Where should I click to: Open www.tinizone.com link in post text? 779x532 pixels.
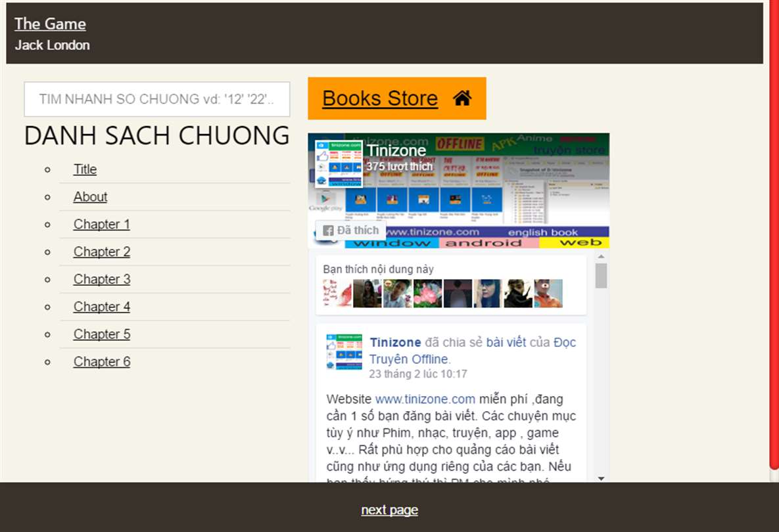[x=425, y=399]
